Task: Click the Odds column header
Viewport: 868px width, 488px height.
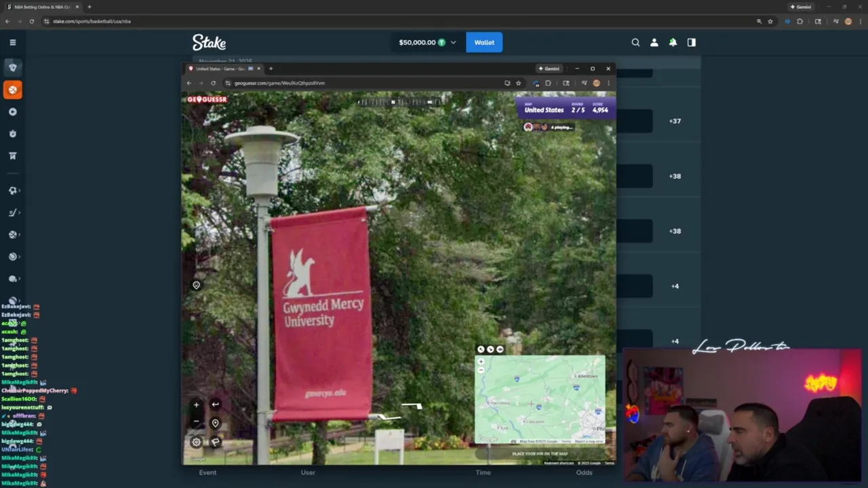Action: [584, 472]
